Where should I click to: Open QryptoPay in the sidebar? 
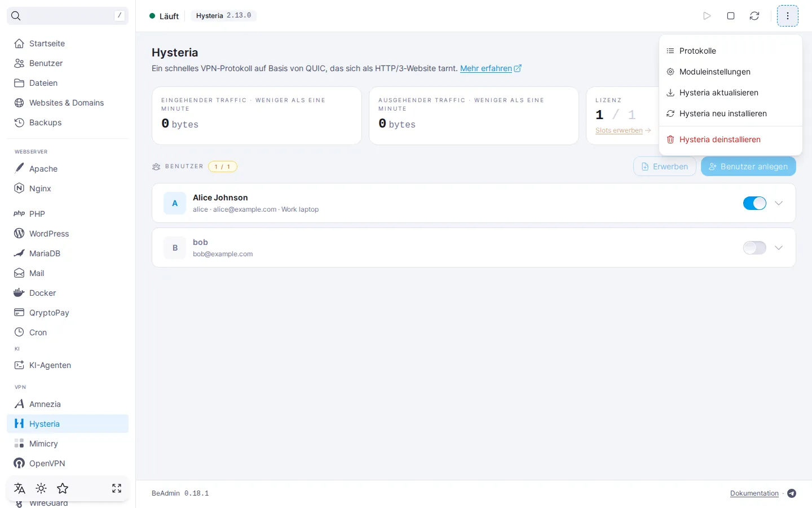[68, 313]
